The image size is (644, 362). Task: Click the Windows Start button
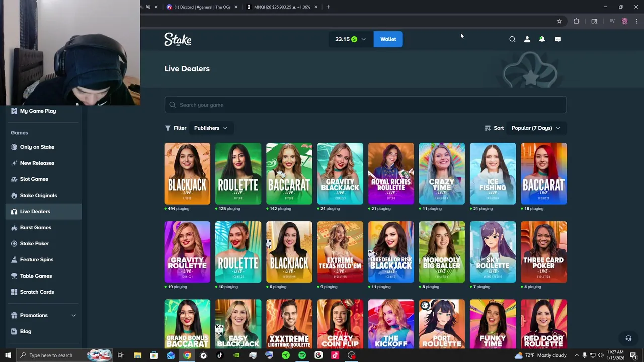click(x=7, y=355)
